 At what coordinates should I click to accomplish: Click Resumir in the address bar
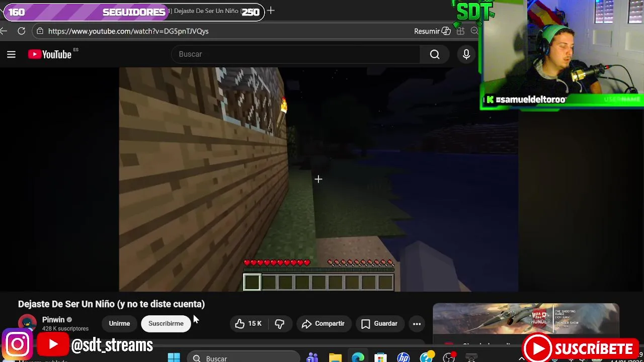(432, 31)
